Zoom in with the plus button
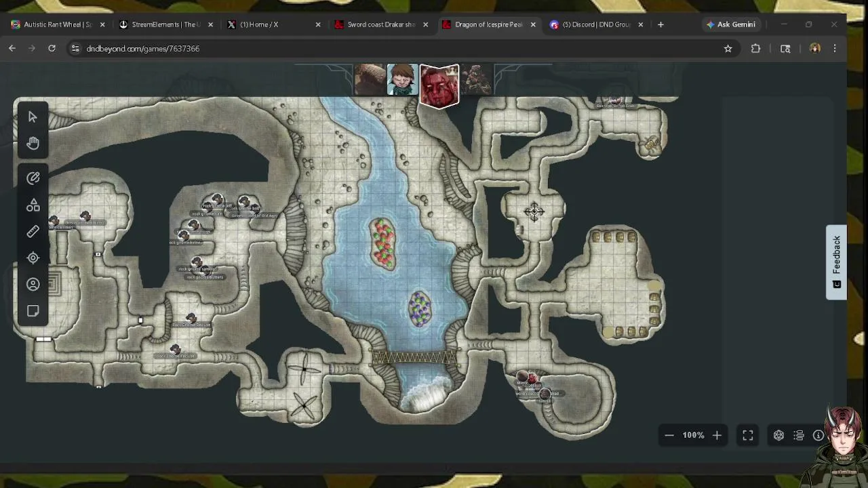Image resolution: width=868 pixels, height=488 pixels. click(717, 435)
